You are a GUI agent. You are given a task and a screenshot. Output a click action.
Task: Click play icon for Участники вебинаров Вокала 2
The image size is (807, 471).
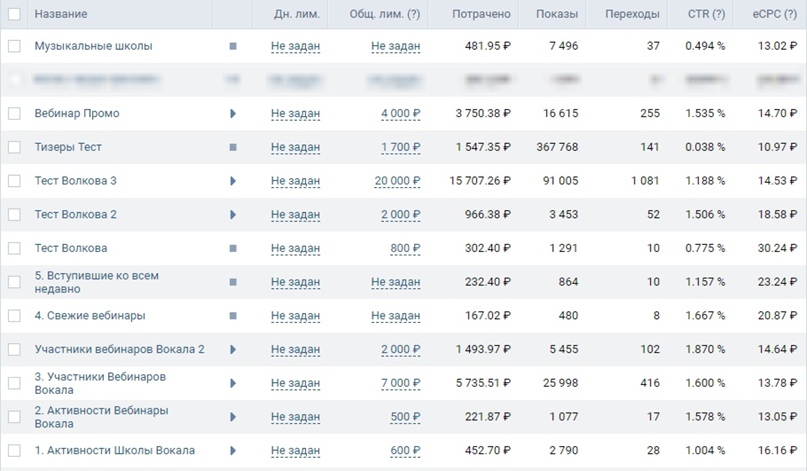(x=233, y=350)
